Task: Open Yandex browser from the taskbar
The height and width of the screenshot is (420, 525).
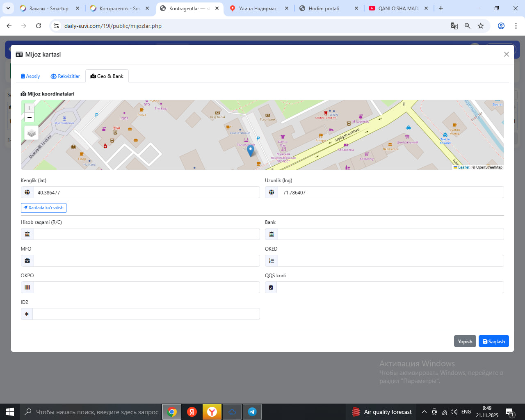Action: (212, 412)
